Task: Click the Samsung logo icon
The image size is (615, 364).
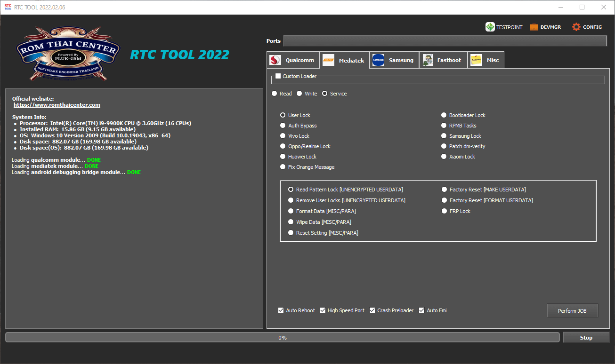Action: 378,60
